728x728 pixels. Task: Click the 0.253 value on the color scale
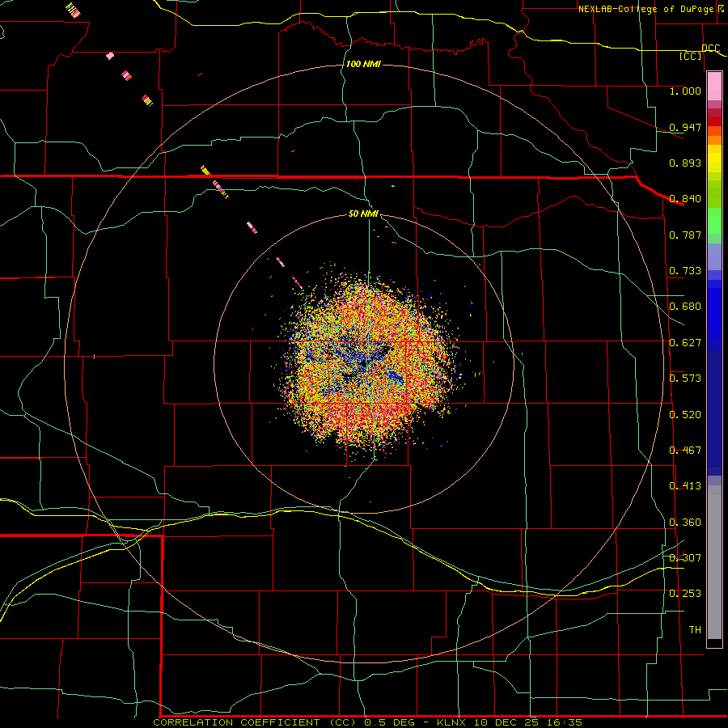[685, 594]
